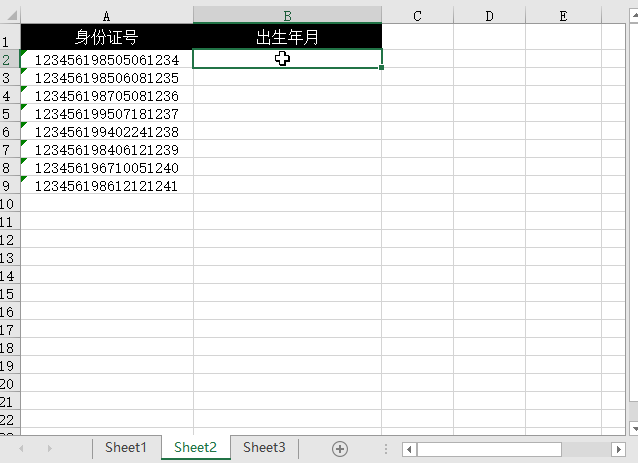This screenshot has height=463, width=638.
Task: Switch to Sheet1 tab
Action: point(126,448)
